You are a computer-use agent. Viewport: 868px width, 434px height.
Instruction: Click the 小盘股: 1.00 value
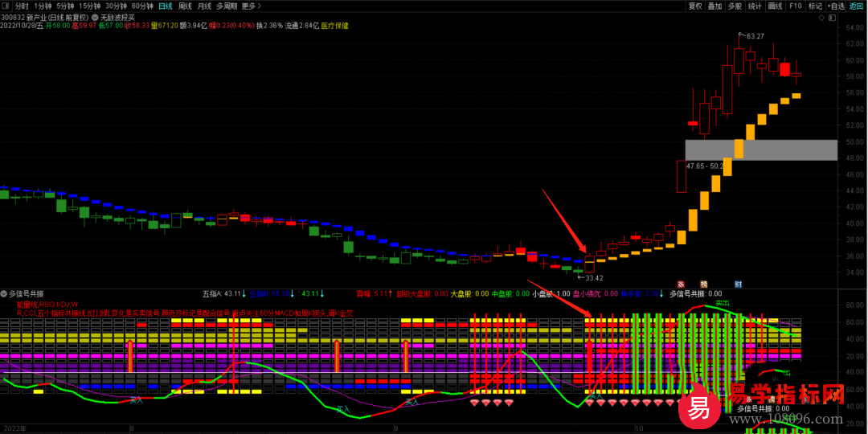pos(551,294)
